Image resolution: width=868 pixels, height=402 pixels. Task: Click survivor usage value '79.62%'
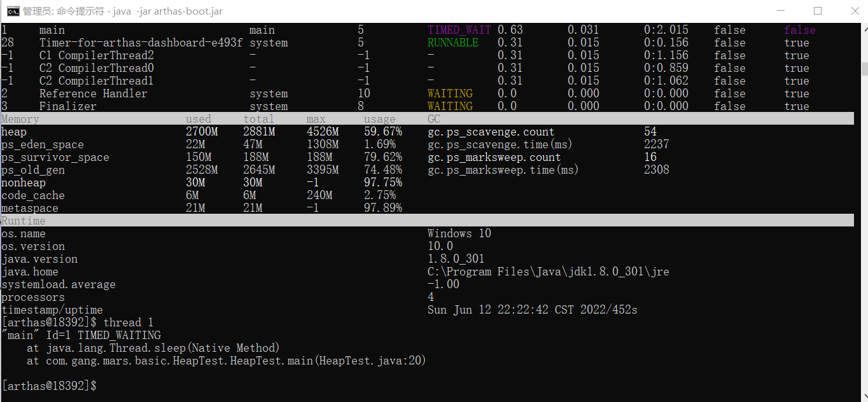click(383, 157)
